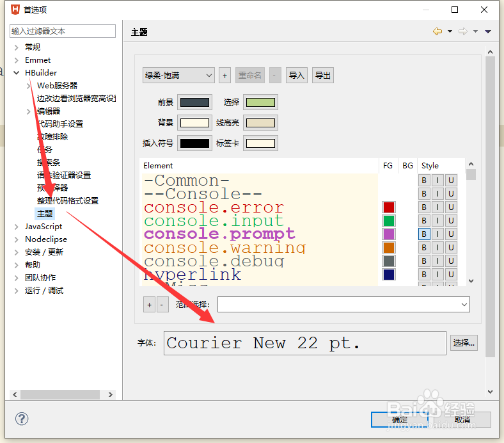Collapse the HBuilder tree node

point(17,73)
